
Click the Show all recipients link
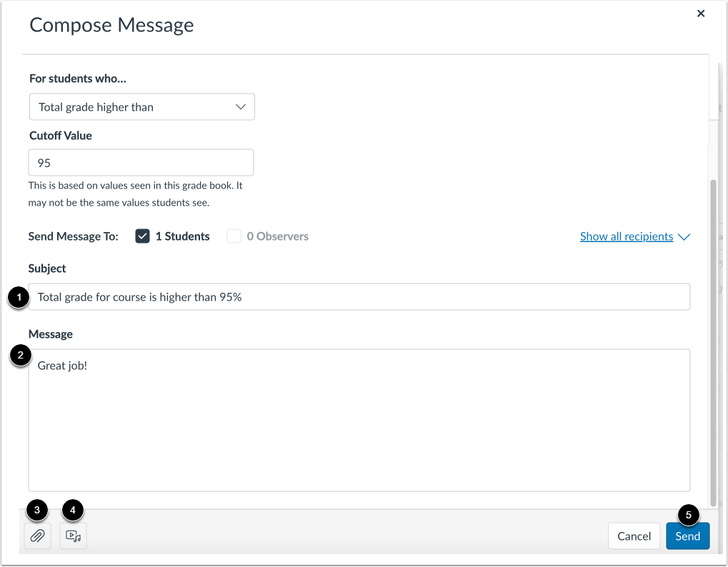pyautogui.click(x=627, y=236)
